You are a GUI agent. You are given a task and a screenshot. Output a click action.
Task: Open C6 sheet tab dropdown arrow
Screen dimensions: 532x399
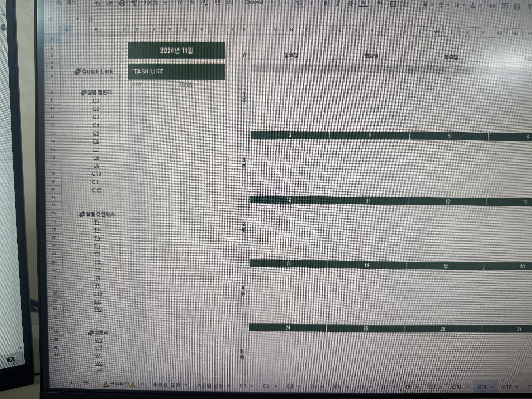(x=371, y=387)
